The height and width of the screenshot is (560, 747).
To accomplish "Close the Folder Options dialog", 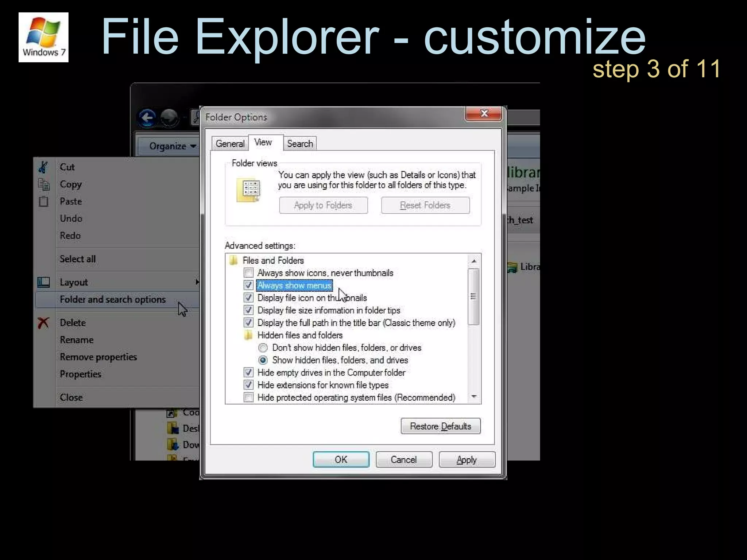I will click(x=484, y=113).
